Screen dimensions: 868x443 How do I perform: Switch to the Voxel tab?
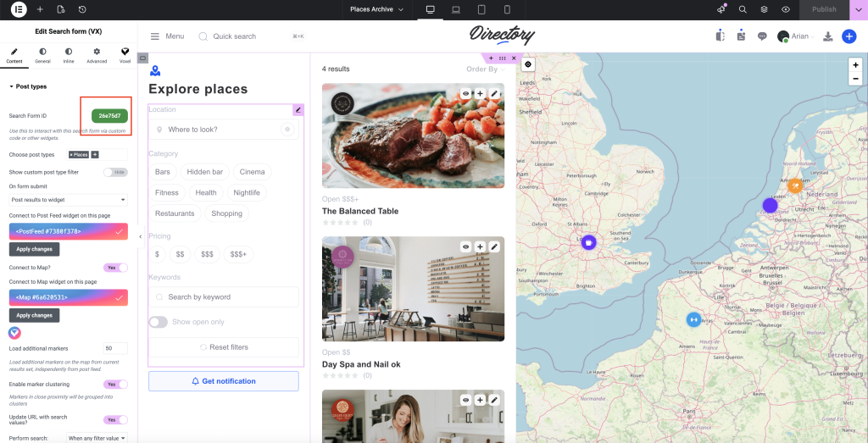pyautogui.click(x=125, y=55)
